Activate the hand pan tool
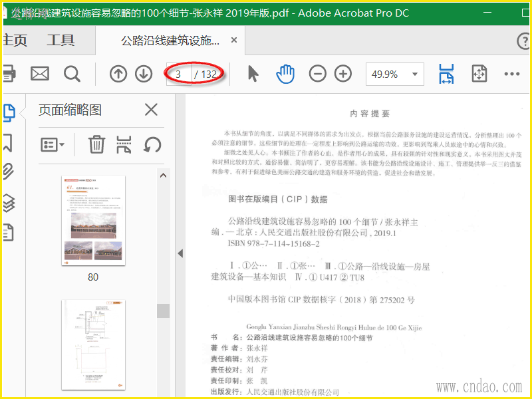 coord(285,74)
